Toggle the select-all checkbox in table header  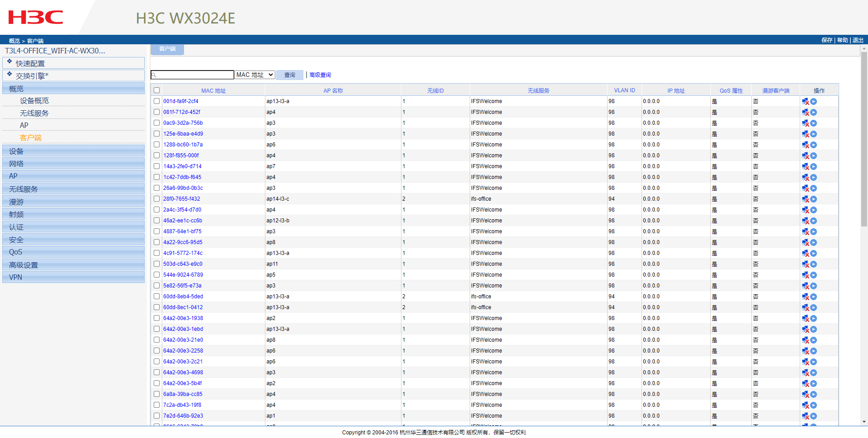[x=156, y=90]
